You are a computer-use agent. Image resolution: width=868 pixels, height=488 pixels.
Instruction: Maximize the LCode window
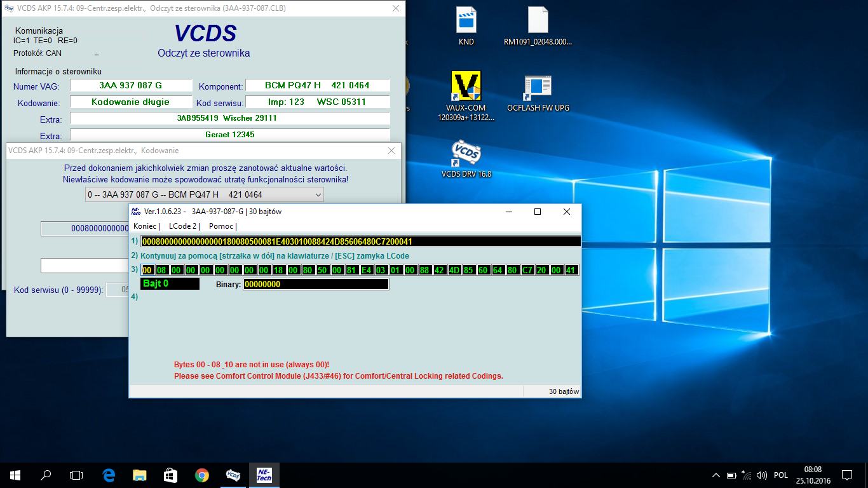point(538,212)
